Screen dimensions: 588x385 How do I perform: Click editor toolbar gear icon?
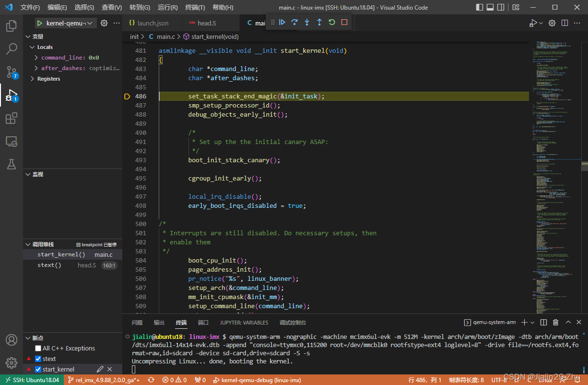552,23
